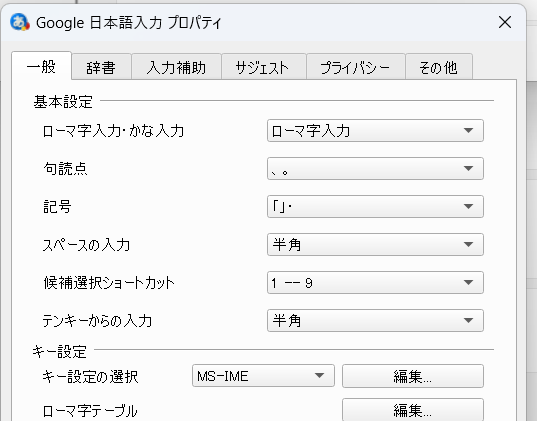Open the 句読点 punctuation dropdown
This screenshot has height=421, width=537.
point(375,169)
